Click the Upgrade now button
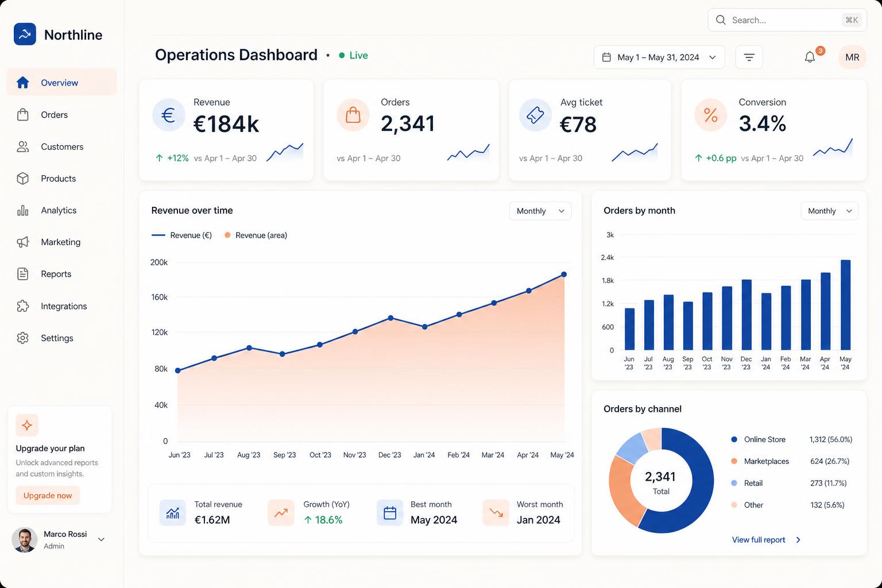882x588 pixels. 48,496
